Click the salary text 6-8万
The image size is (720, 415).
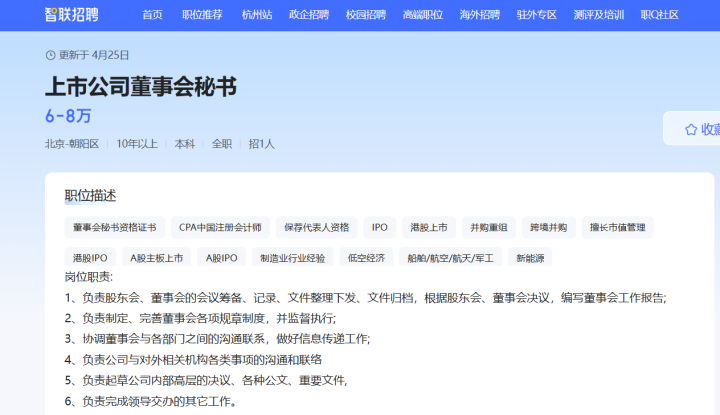pos(68,116)
